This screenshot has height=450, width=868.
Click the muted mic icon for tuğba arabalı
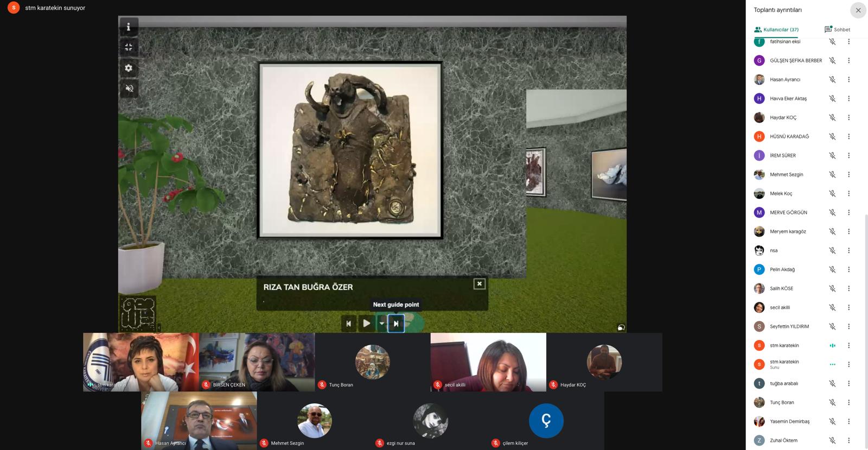click(832, 384)
